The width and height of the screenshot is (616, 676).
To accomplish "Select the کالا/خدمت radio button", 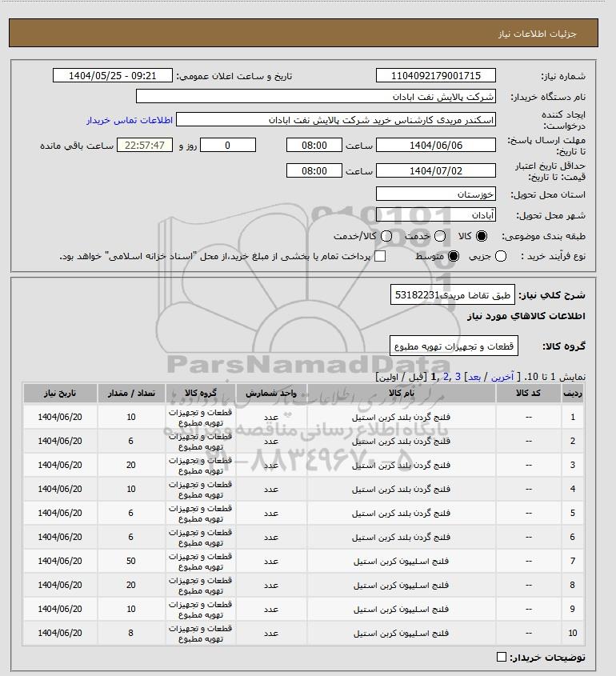I will click(x=386, y=236).
